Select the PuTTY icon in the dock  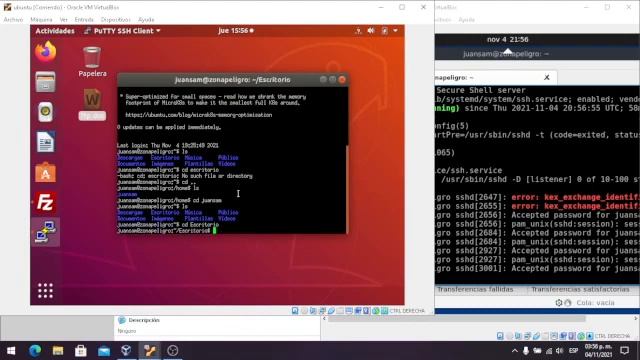[x=45, y=232]
